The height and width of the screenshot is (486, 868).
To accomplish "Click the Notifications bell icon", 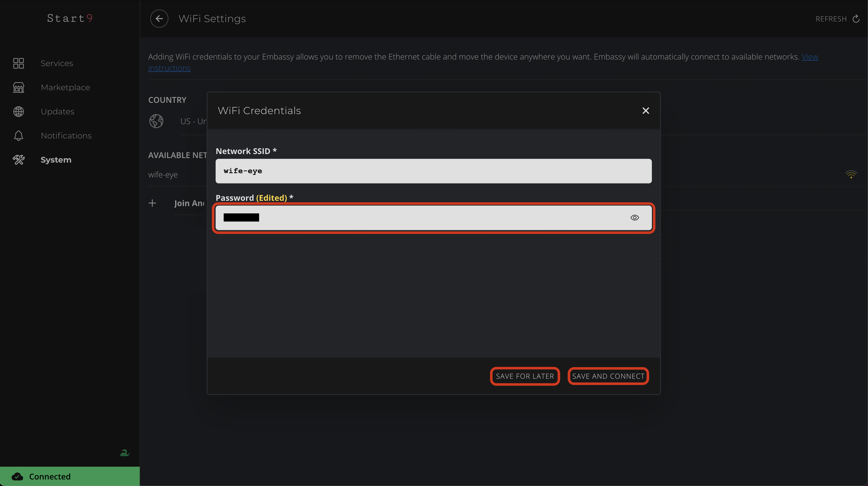I will (x=19, y=135).
